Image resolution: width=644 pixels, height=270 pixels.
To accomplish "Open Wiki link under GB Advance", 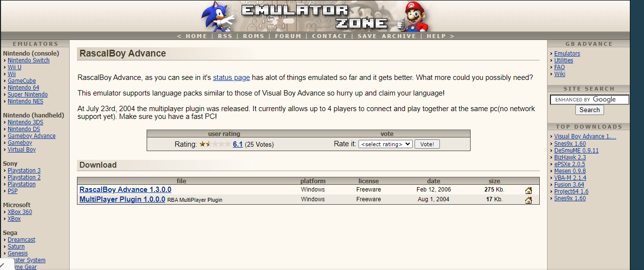I will click(560, 74).
